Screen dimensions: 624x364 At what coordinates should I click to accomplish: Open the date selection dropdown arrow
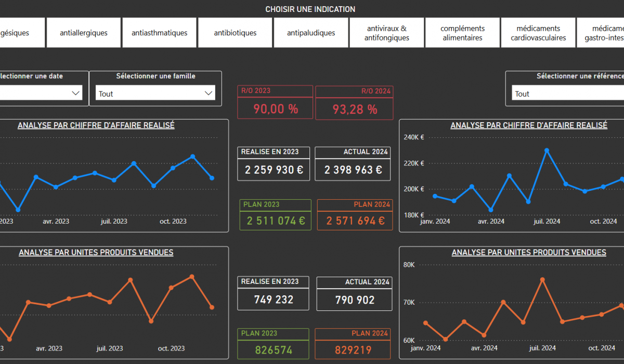pyautogui.click(x=76, y=93)
